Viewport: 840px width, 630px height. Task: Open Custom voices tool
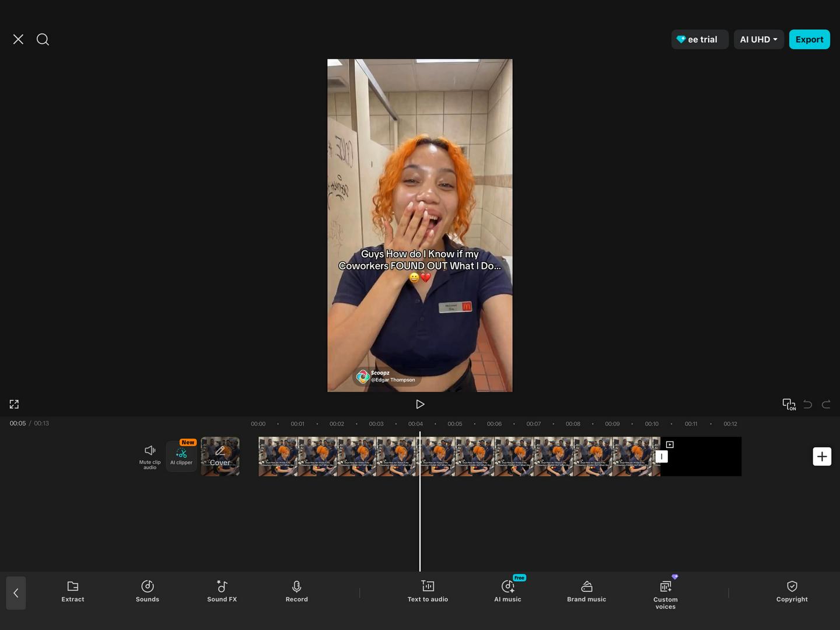pos(665,593)
